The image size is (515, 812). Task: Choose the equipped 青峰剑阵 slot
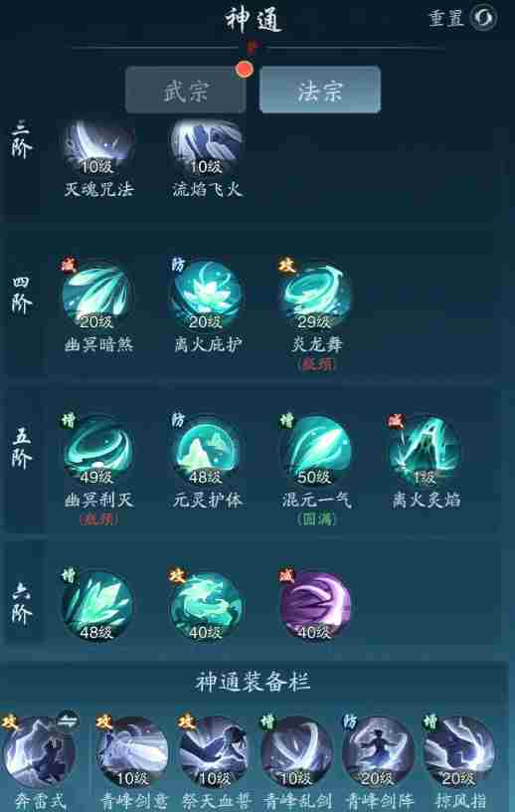point(378,752)
